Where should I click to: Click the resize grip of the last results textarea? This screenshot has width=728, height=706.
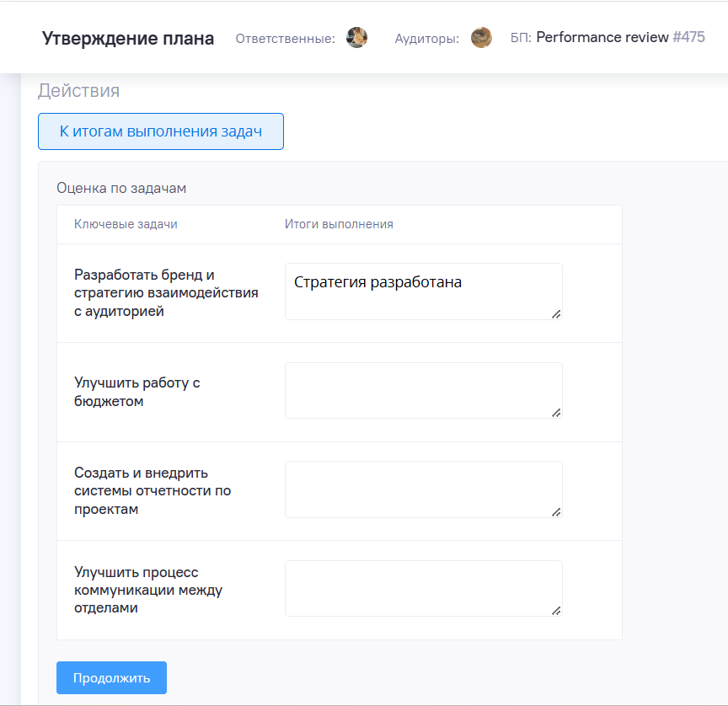[x=557, y=609]
